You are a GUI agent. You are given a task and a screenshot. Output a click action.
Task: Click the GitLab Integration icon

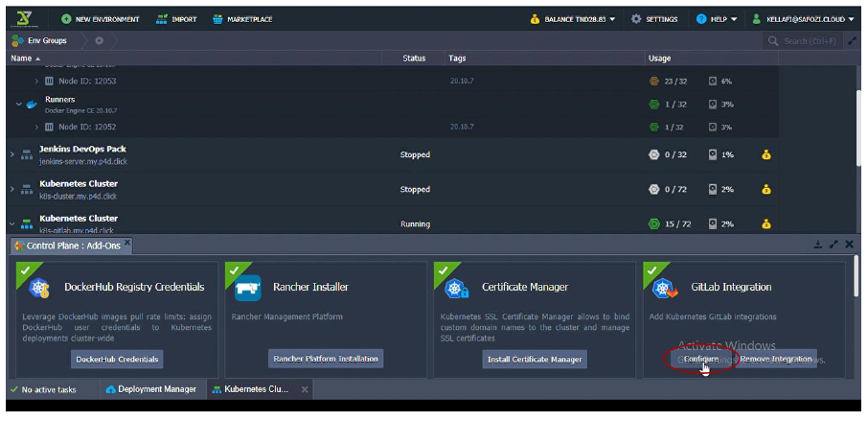(x=665, y=288)
